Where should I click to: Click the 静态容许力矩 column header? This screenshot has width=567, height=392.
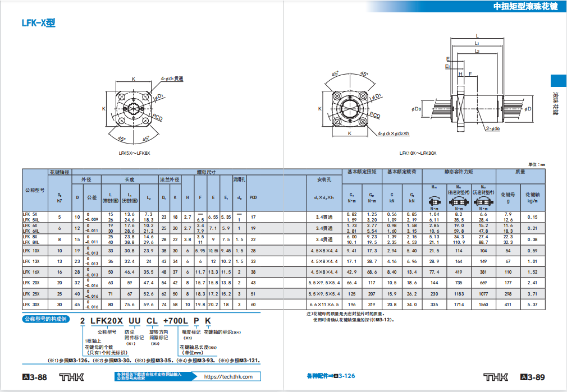(x=459, y=172)
